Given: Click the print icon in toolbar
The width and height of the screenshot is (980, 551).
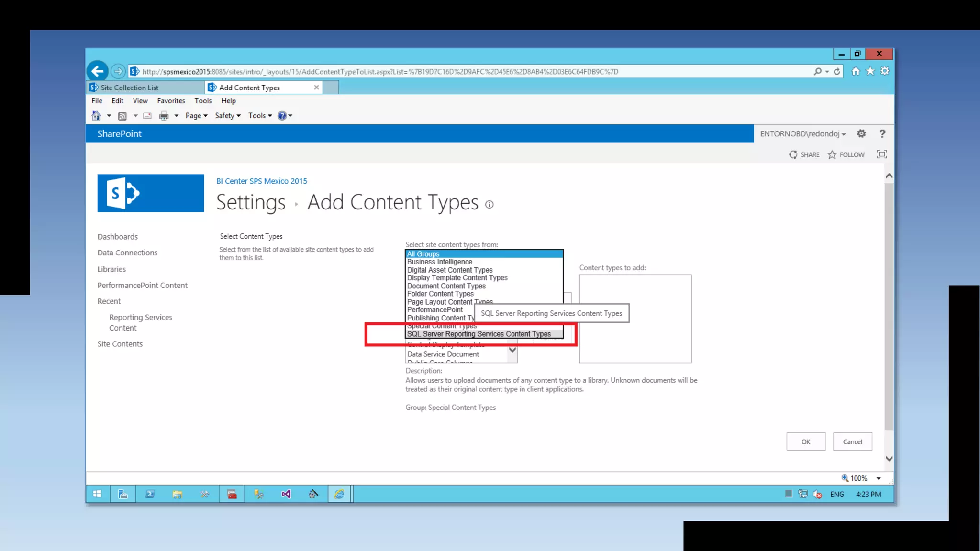Looking at the screenshot, I should pos(164,116).
